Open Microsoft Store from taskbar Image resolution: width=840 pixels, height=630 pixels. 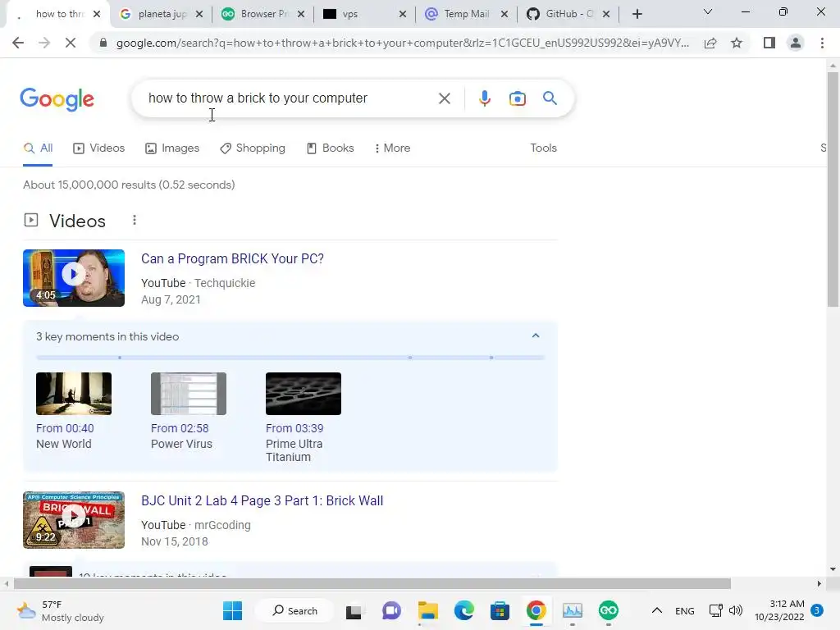tap(500, 610)
